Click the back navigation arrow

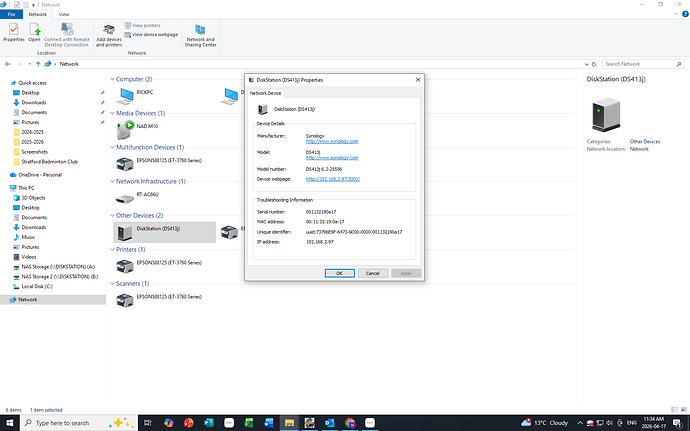click(8, 64)
